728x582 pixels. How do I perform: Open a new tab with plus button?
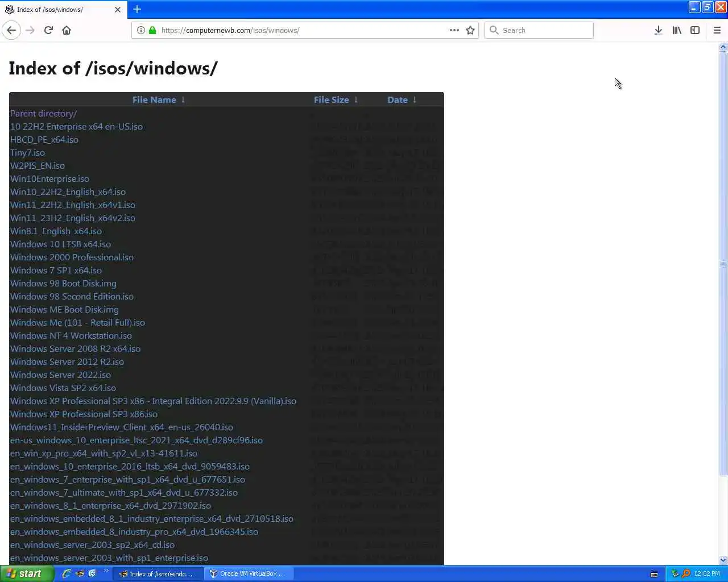click(x=137, y=9)
